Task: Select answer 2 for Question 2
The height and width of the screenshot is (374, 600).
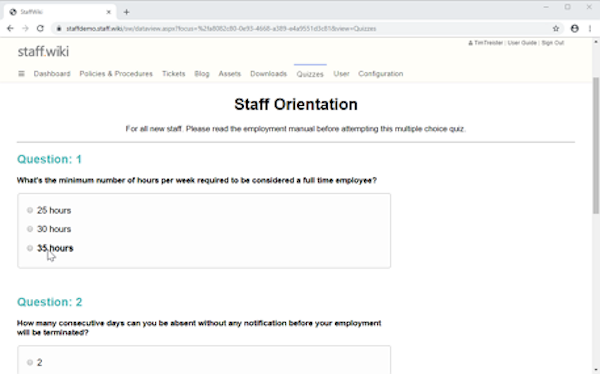Action: click(30, 363)
